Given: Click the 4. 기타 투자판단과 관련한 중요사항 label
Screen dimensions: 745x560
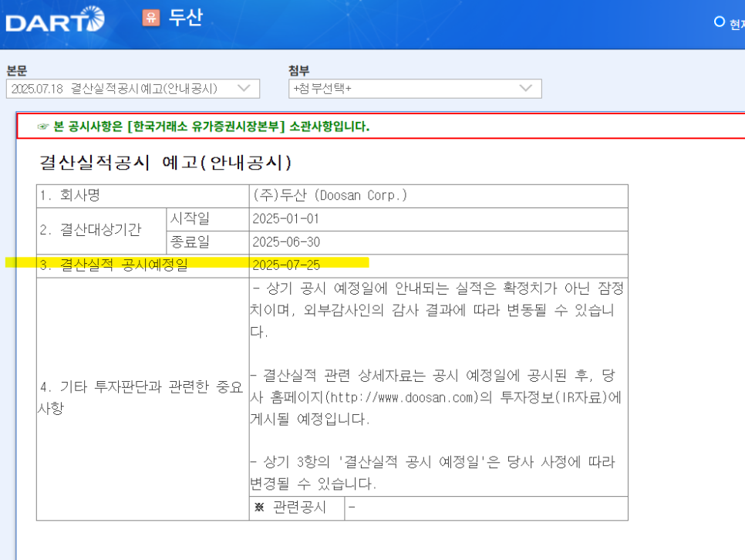Looking at the screenshot, I should point(141,397).
